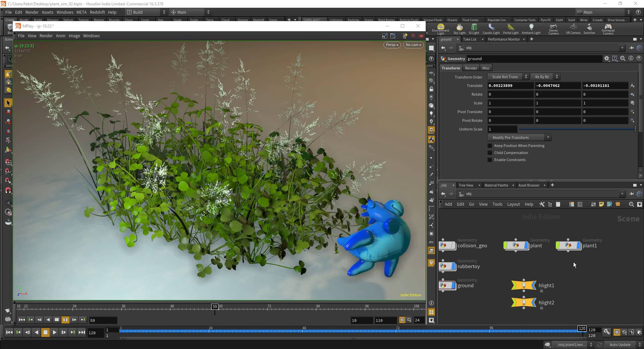
Task: Enable Constraints for the ground node
Action: point(490,160)
